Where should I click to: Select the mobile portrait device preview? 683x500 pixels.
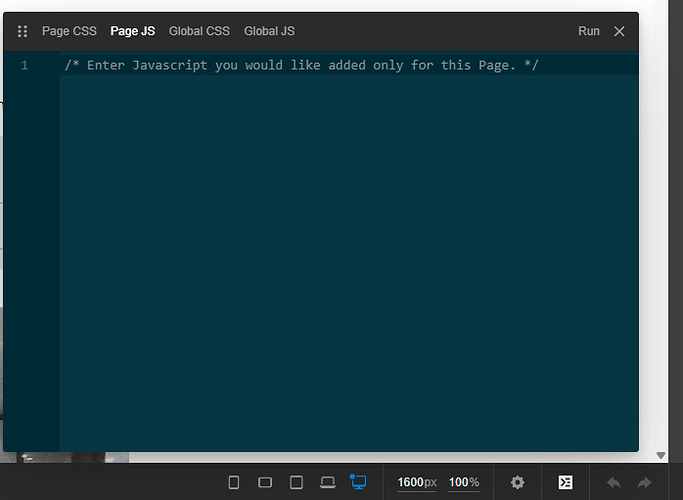234,482
